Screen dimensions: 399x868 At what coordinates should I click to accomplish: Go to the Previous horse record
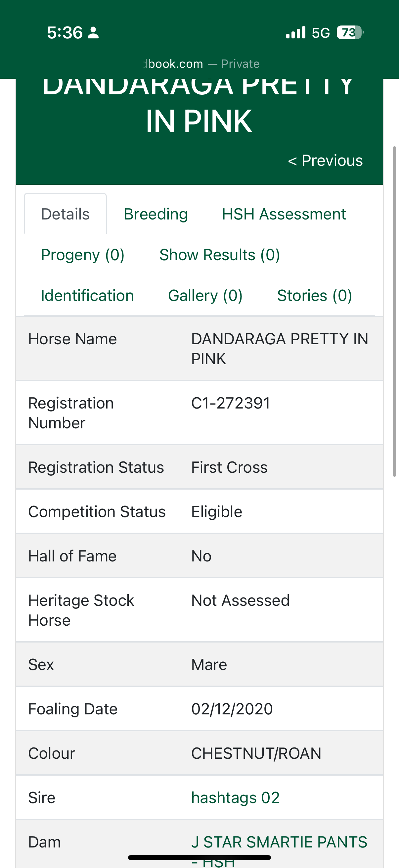click(x=325, y=160)
